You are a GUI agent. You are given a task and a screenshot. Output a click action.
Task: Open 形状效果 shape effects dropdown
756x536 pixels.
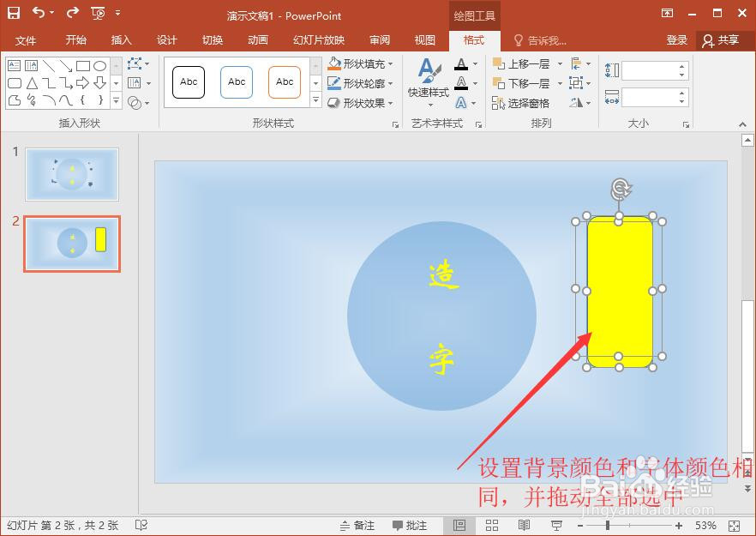360,103
